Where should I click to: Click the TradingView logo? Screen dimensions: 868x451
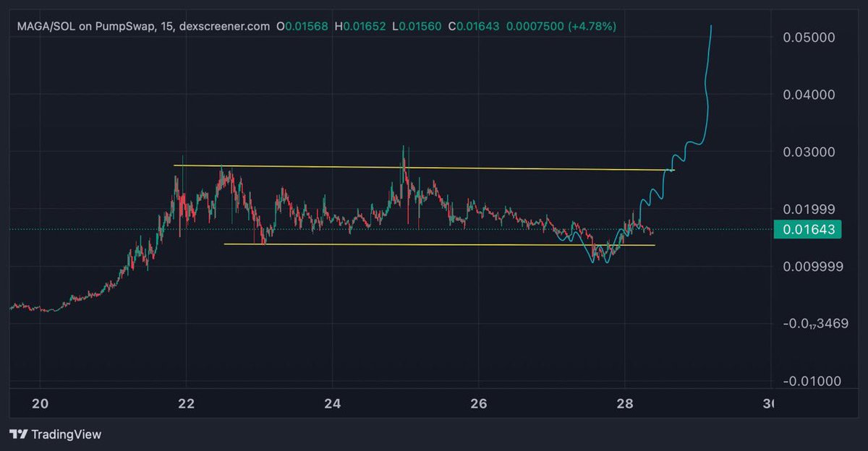pyautogui.click(x=19, y=434)
